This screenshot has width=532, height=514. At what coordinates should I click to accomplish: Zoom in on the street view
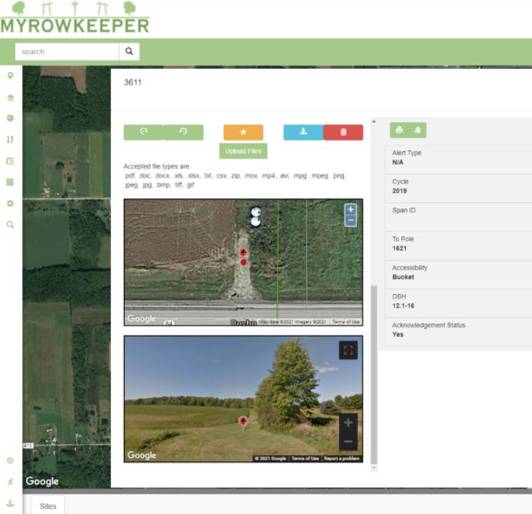[x=348, y=423]
